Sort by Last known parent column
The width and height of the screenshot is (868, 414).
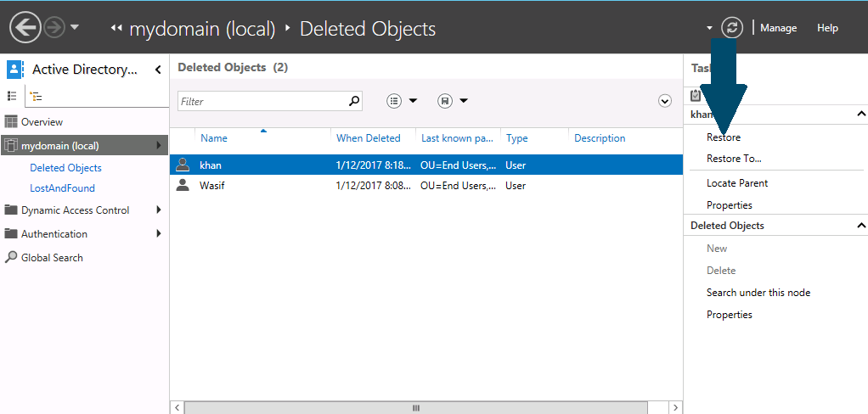457,138
